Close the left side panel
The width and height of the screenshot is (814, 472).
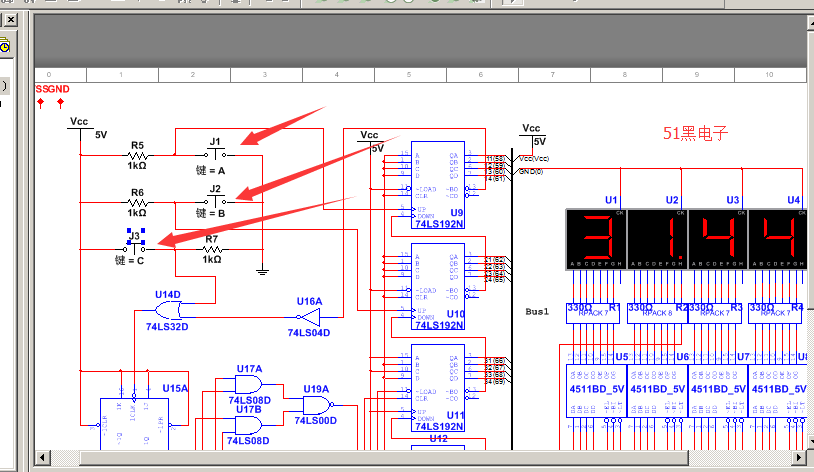point(11,20)
